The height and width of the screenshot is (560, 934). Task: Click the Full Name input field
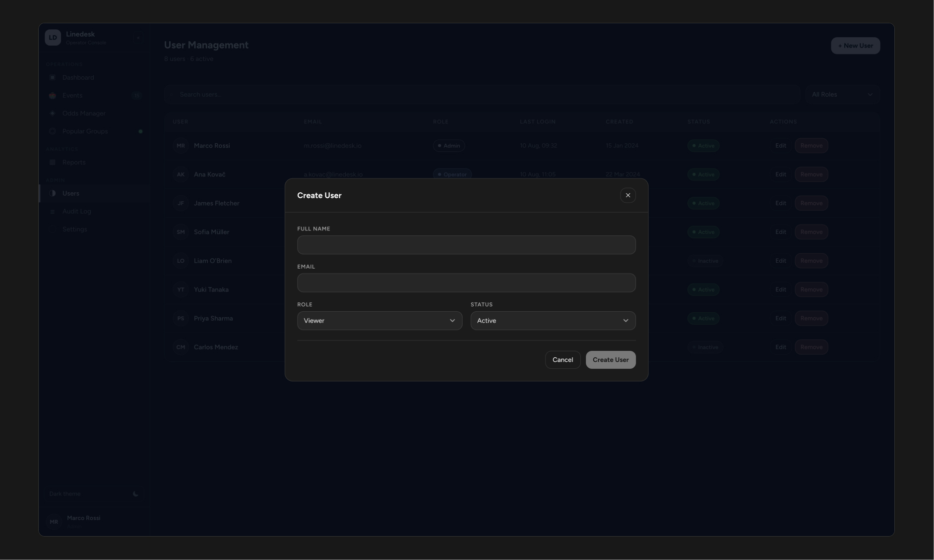[466, 245]
